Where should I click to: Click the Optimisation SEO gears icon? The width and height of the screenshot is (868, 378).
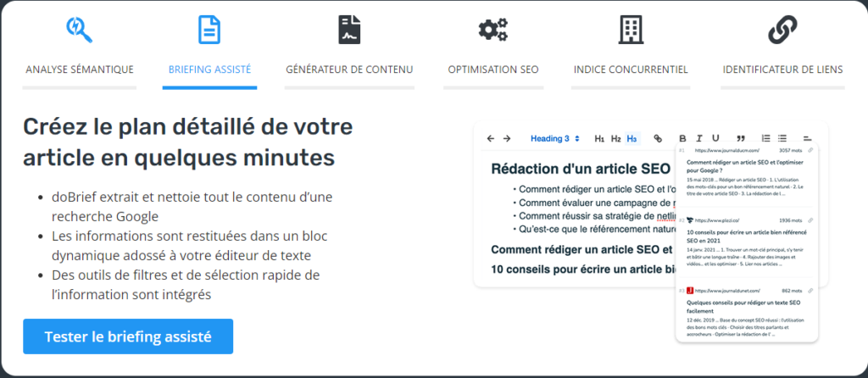[x=492, y=30]
